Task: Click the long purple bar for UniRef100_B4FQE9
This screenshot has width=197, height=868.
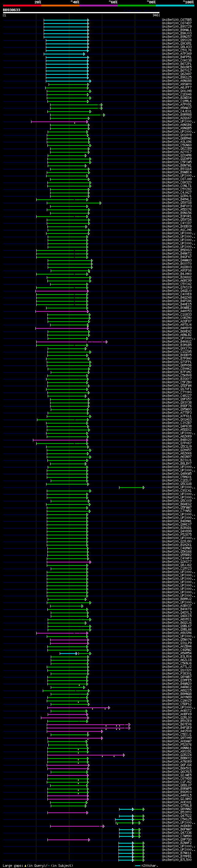Action: [89, 728]
